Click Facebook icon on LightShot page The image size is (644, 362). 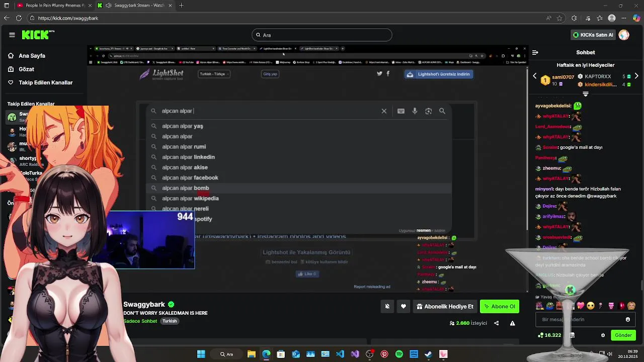tap(388, 73)
